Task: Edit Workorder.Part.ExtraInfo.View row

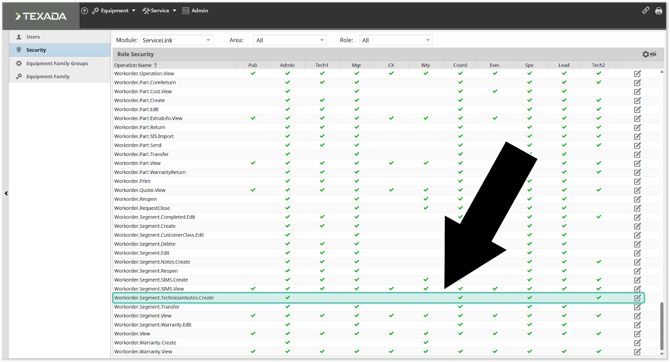Action: (x=637, y=118)
